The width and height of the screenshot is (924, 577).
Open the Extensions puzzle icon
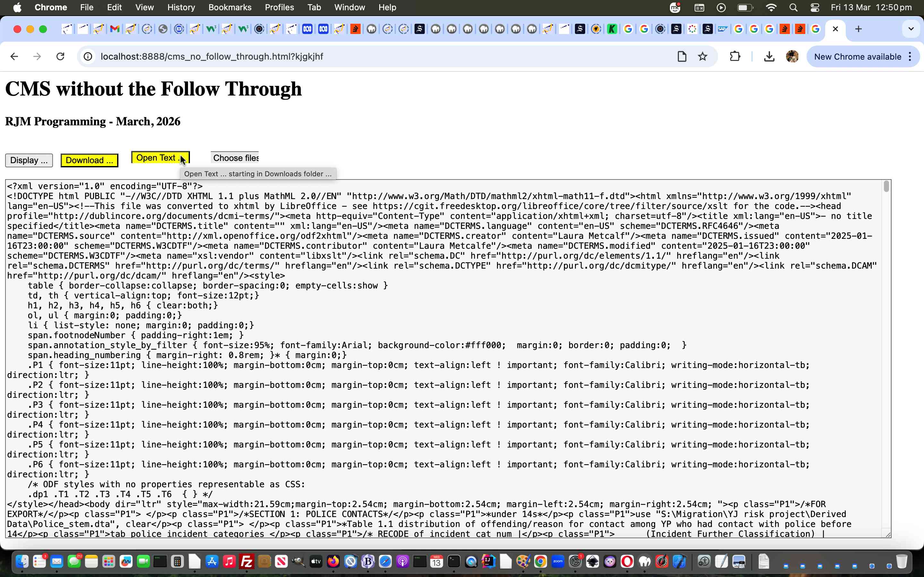(x=735, y=56)
